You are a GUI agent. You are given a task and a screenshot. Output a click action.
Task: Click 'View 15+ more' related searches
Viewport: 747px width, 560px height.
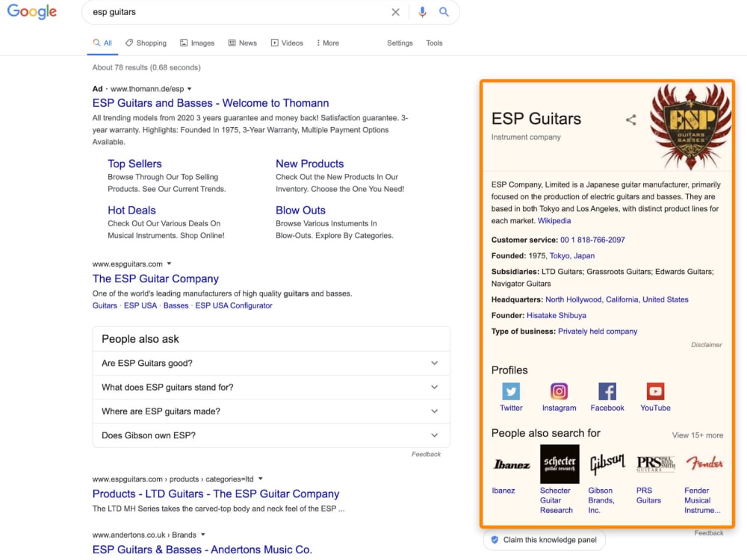(698, 435)
